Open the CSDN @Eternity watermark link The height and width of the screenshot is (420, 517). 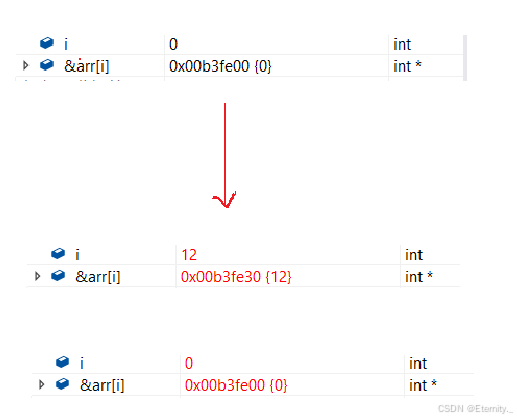475,409
